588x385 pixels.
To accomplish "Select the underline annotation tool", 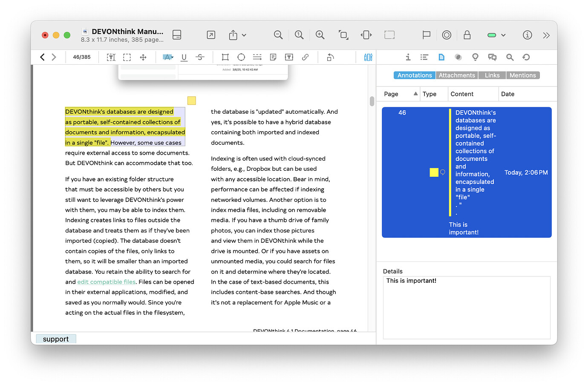I will tap(184, 57).
